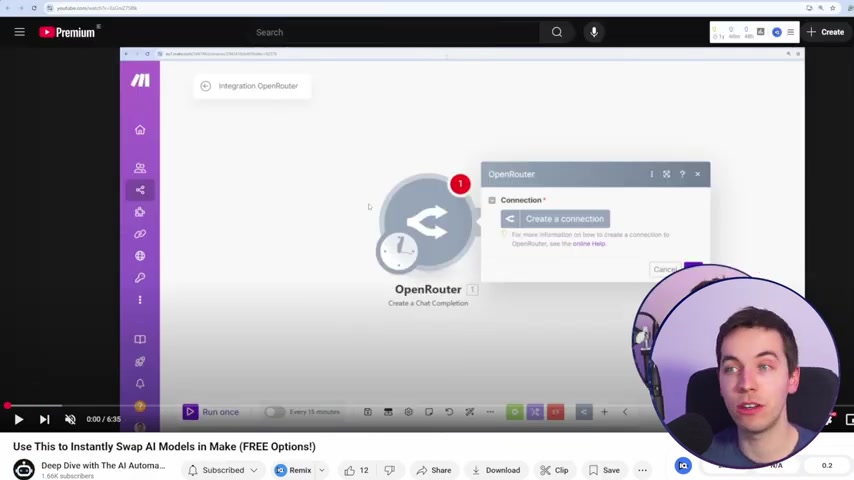854x480 pixels.
Task: Open Deep Dive channel avatar
Action: (x=23, y=470)
